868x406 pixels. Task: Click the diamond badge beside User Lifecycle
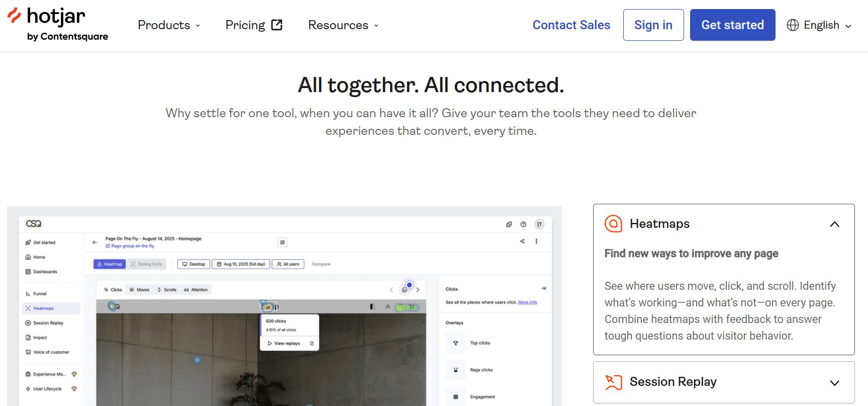pos(74,389)
